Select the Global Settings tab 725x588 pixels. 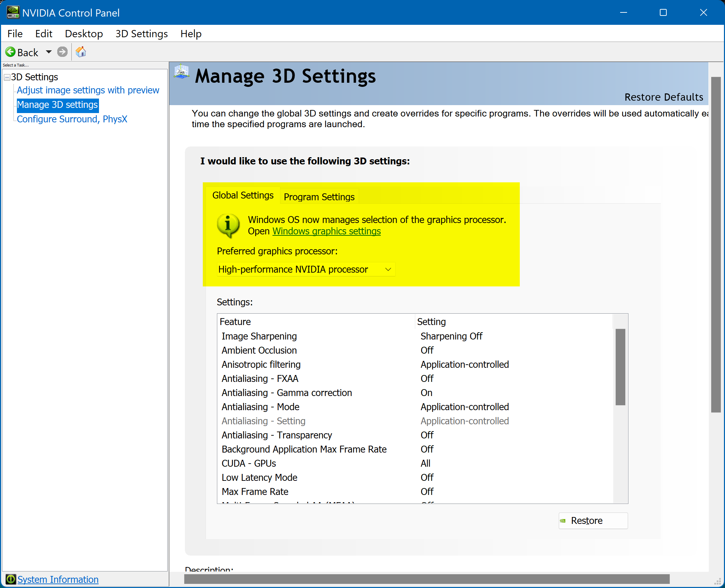coord(242,195)
